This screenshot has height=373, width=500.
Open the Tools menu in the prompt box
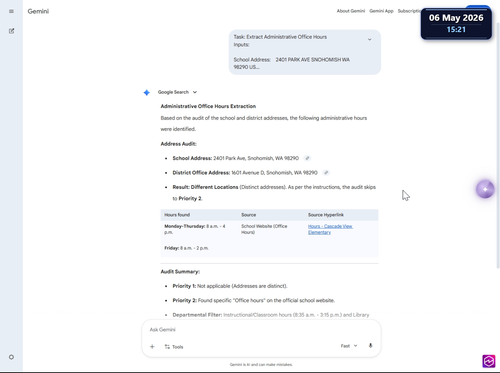point(174,347)
